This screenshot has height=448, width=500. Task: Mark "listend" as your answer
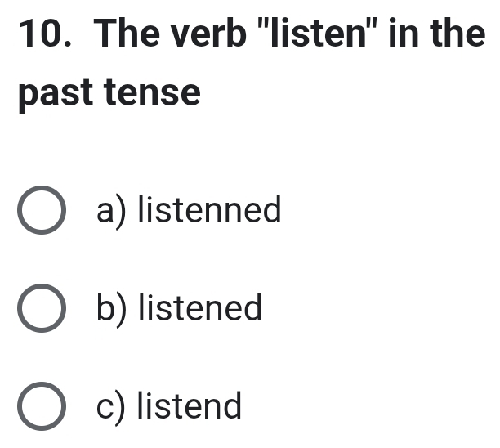(x=169, y=406)
